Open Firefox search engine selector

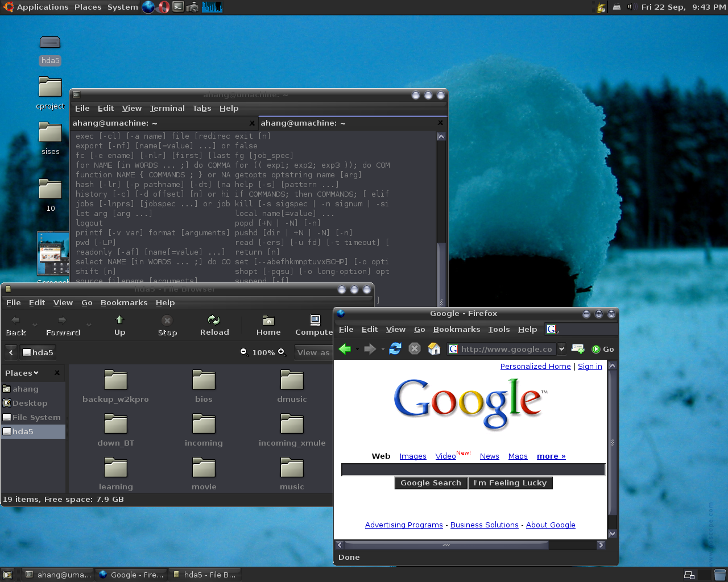point(553,329)
